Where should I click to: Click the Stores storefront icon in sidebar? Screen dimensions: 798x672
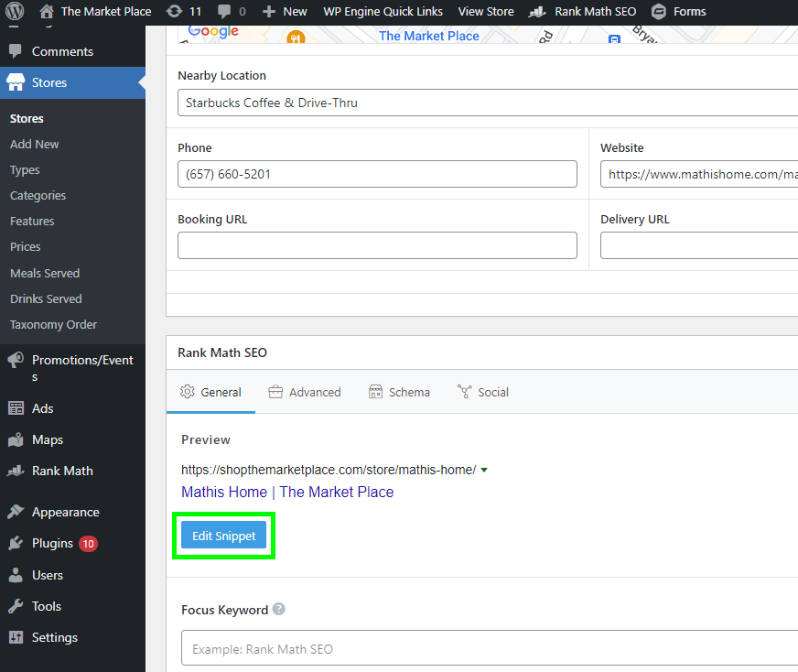click(16, 82)
